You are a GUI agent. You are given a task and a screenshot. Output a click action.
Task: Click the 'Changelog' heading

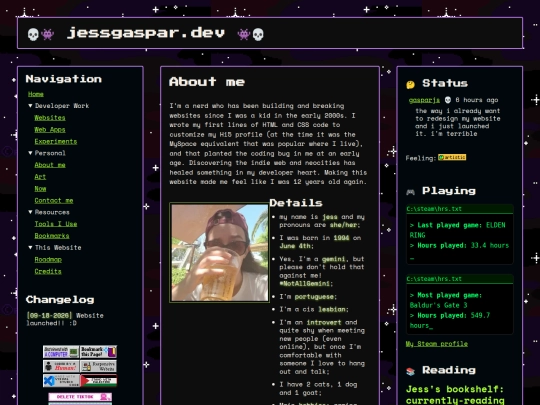click(x=60, y=300)
